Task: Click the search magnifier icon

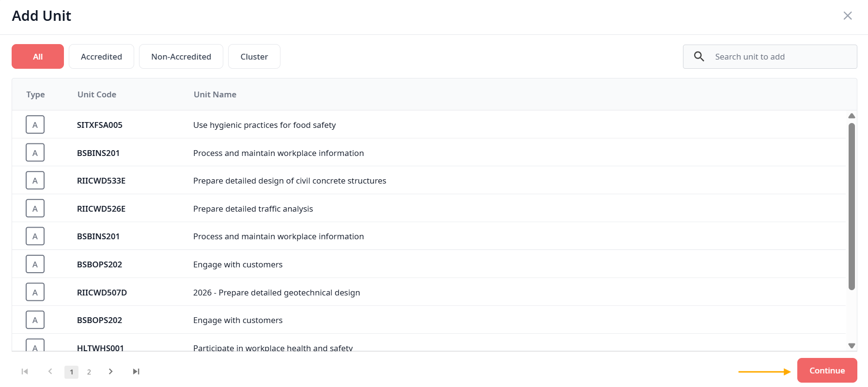Action: click(x=699, y=57)
